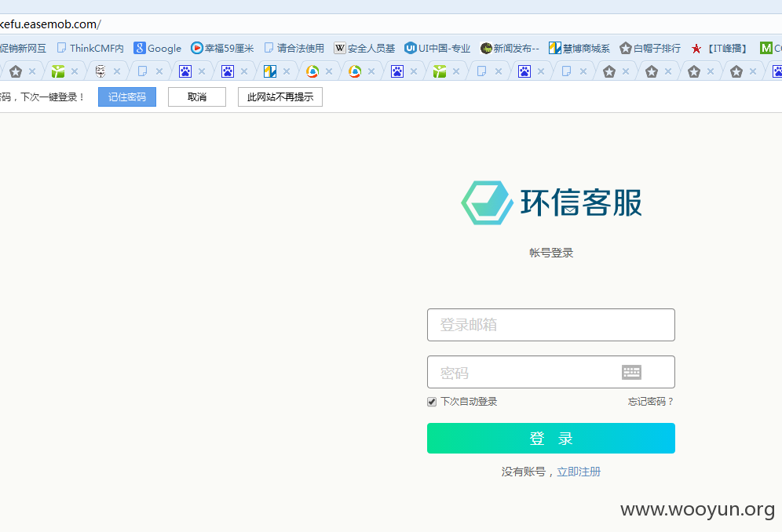Click the green 登录 button
This screenshot has width=782, height=532.
(x=551, y=439)
